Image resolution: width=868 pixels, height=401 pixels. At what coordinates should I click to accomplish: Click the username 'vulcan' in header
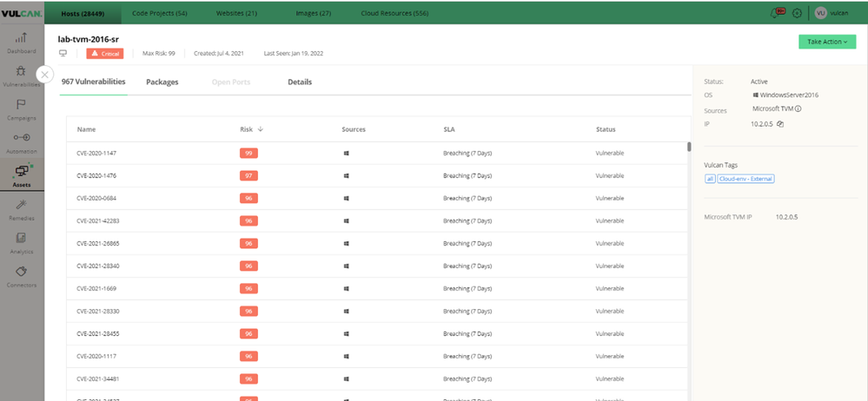tap(838, 13)
